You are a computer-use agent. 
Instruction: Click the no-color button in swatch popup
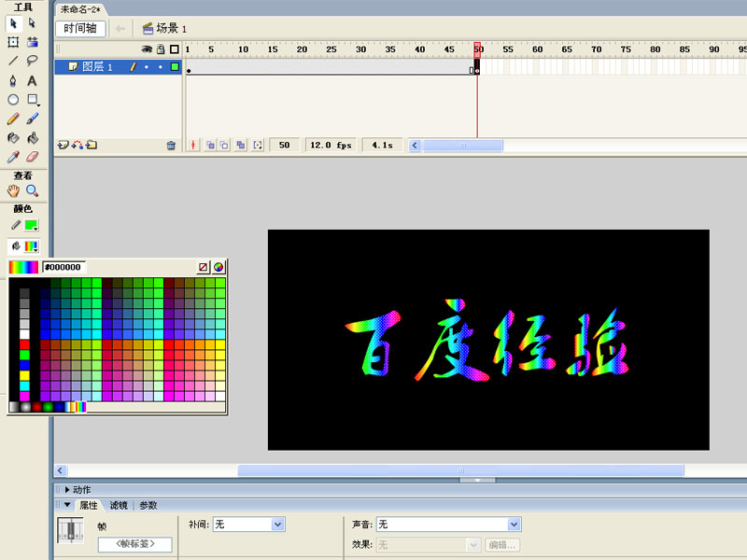point(204,267)
